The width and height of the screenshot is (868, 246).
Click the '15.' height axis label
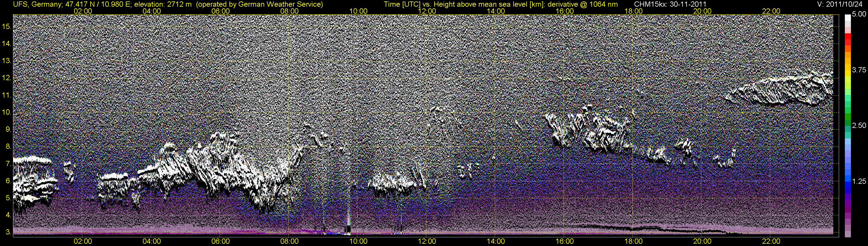click(6, 27)
